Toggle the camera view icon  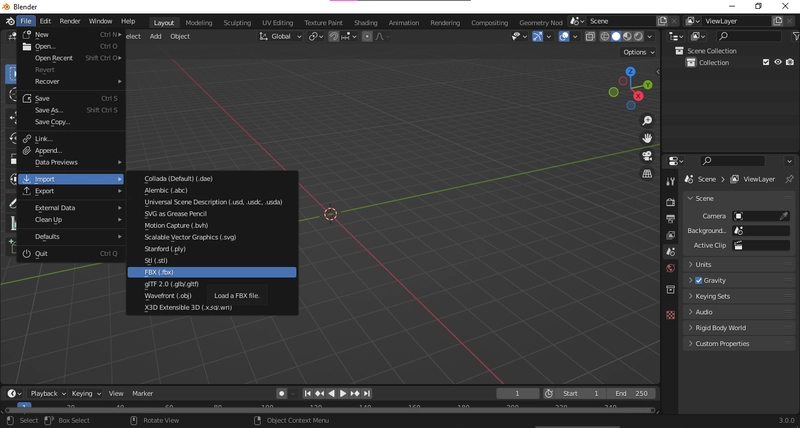point(647,156)
